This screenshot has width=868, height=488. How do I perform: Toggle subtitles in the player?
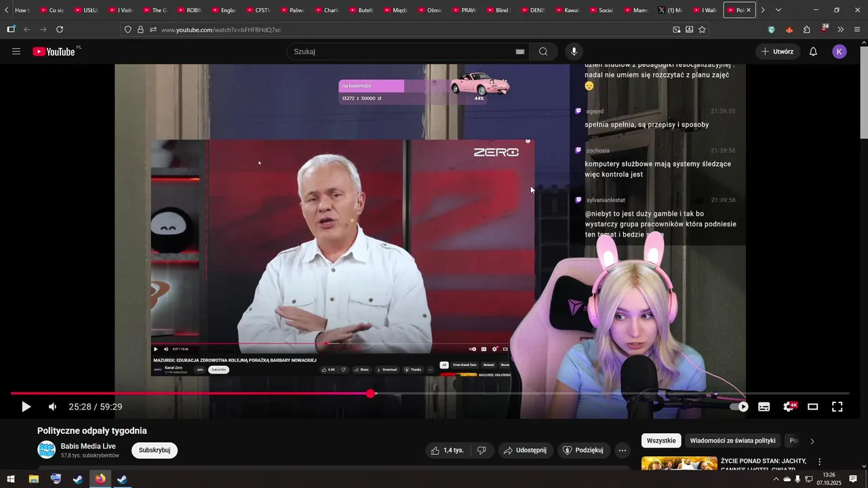point(764,407)
